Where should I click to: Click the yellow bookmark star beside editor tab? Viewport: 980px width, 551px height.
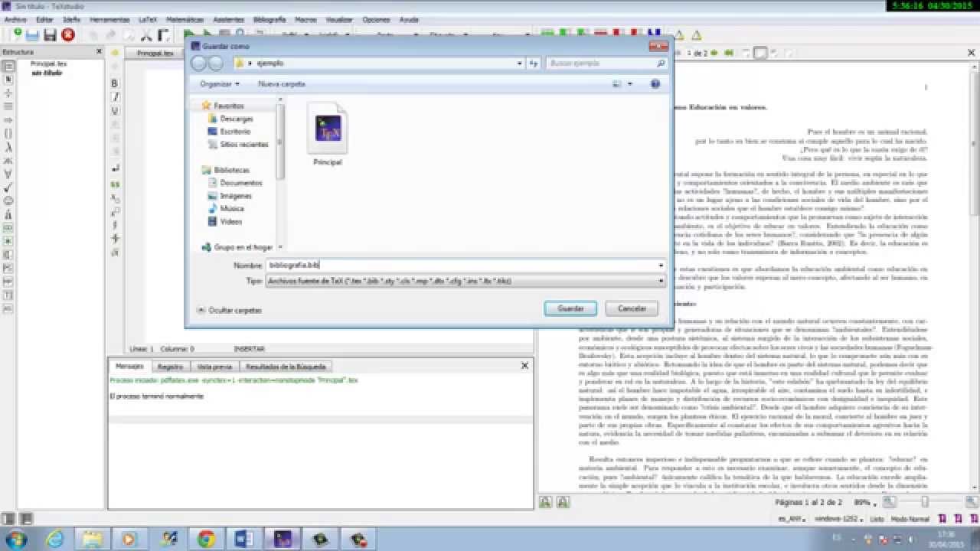115,53
